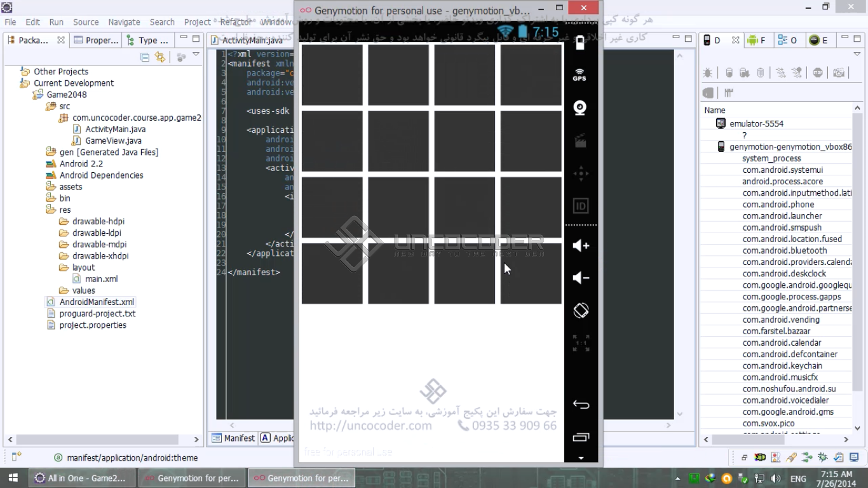This screenshot has width=868, height=488.
Task: Click the Dump View Hierarchy icon
Action: tap(708, 93)
